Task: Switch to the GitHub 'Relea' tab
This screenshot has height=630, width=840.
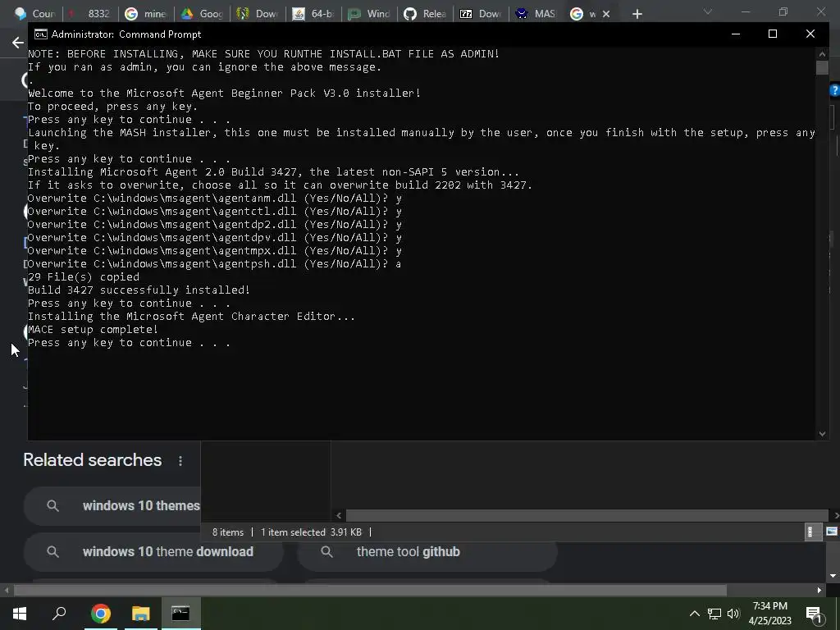Action: [x=425, y=14]
